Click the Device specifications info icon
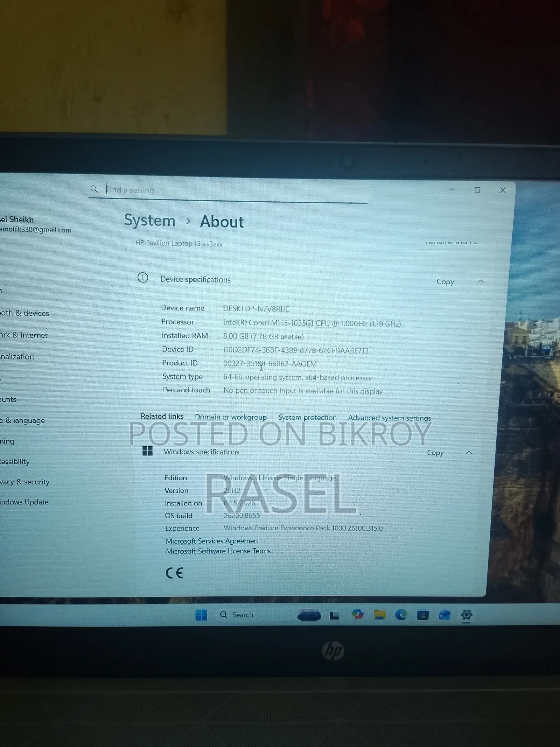The image size is (560, 747). (x=143, y=278)
